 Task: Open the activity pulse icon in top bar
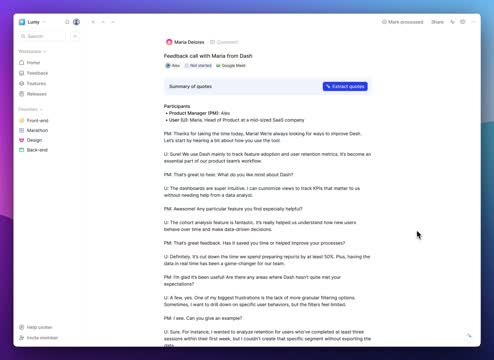[452, 22]
